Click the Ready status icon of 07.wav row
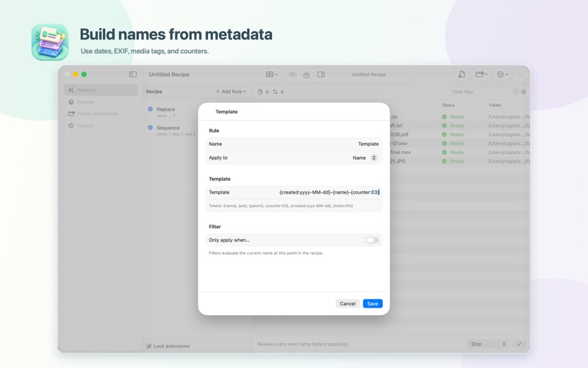The image size is (588, 368). tap(444, 144)
